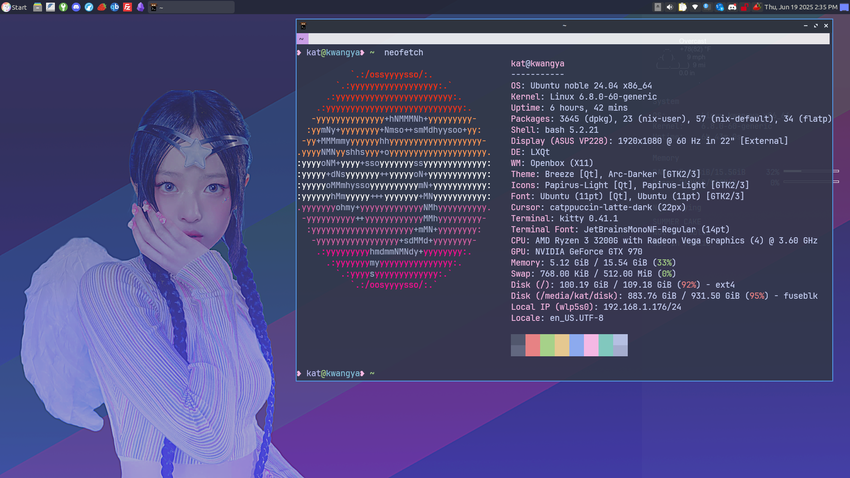Maximize the kitty terminal window
850x478 pixels.
point(816,25)
